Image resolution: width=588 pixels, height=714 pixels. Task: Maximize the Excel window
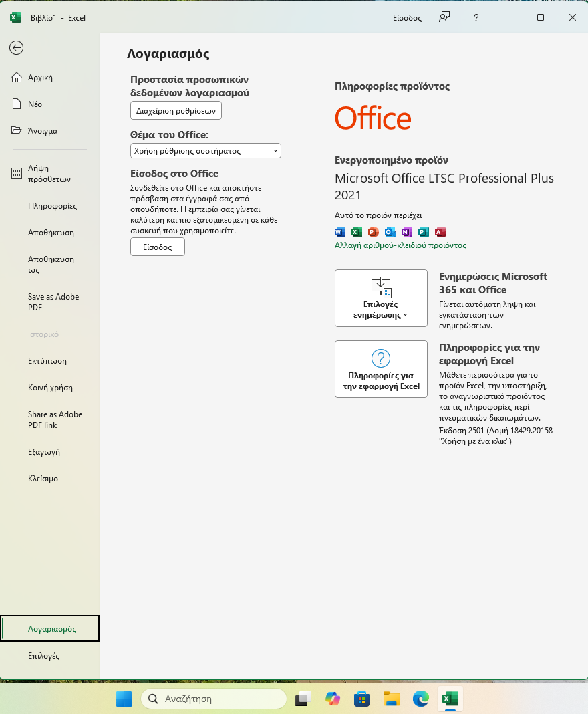(x=540, y=17)
